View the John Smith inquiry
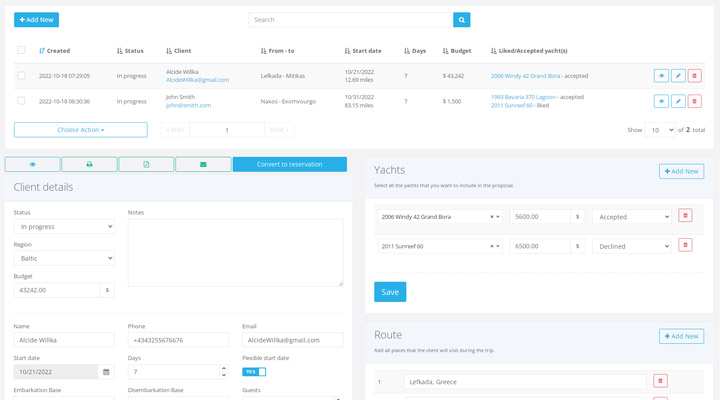 pyautogui.click(x=661, y=101)
